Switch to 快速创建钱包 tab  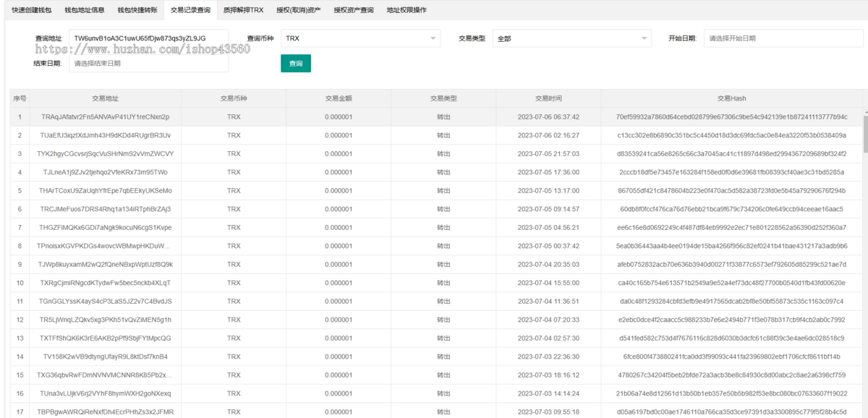pos(32,10)
